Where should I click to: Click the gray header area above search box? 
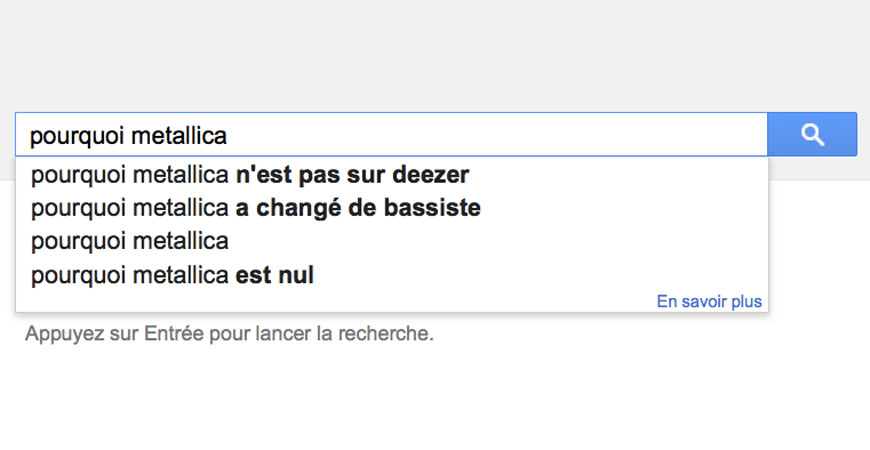click(x=435, y=55)
